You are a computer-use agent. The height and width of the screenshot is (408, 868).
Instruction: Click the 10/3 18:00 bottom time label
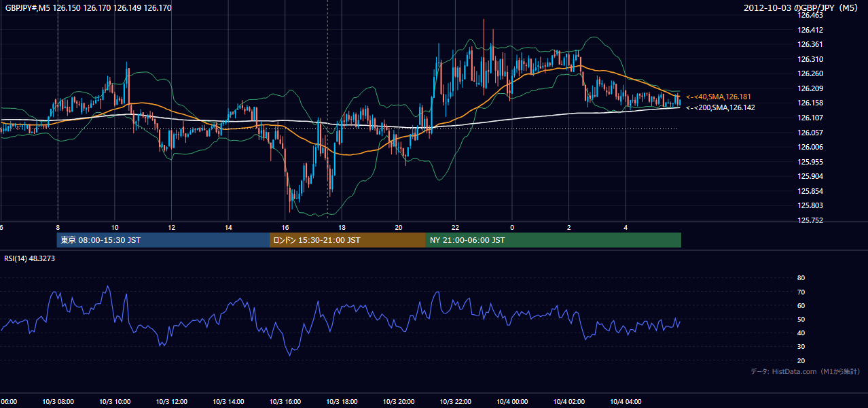point(342,402)
